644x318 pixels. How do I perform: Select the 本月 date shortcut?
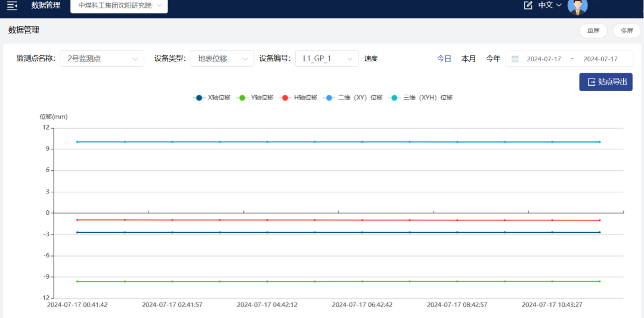tap(469, 59)
